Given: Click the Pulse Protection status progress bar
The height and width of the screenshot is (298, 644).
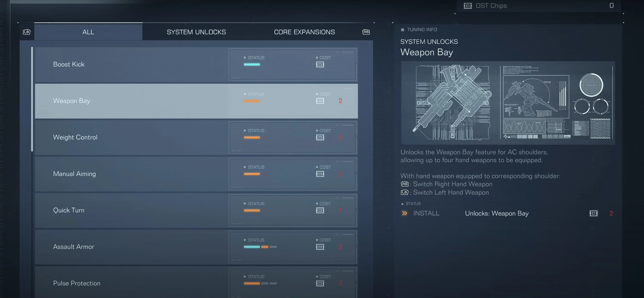Looking at the screenshot, I should tap(260, 284).
